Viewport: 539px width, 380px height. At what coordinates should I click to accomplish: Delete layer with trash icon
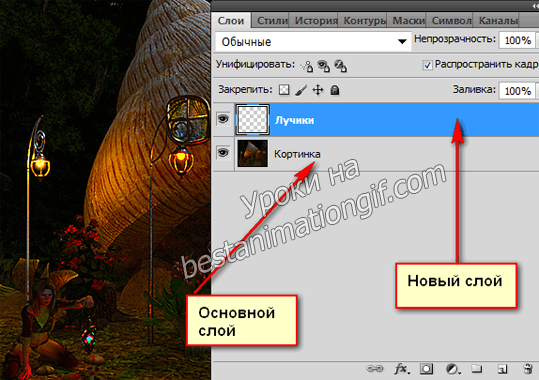[x=528, y=369]
